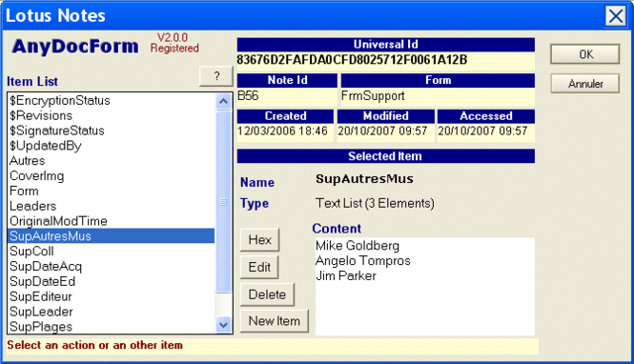Click the OK button

(x=585, y=54)
